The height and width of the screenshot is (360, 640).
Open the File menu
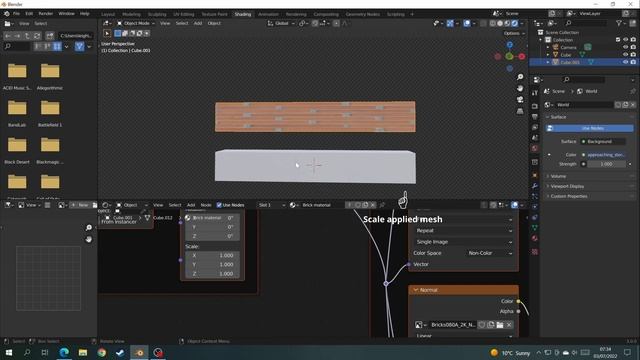pos(16,13)
